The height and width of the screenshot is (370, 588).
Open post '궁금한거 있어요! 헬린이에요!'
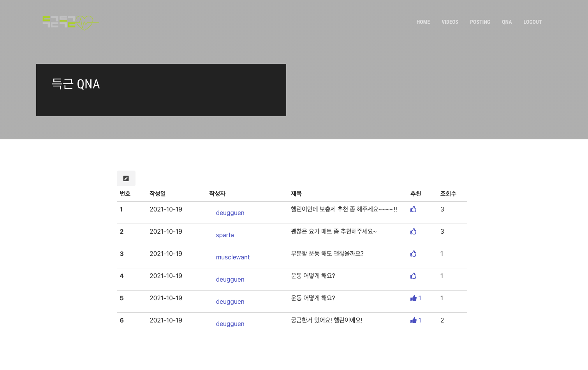click(327, 320)
